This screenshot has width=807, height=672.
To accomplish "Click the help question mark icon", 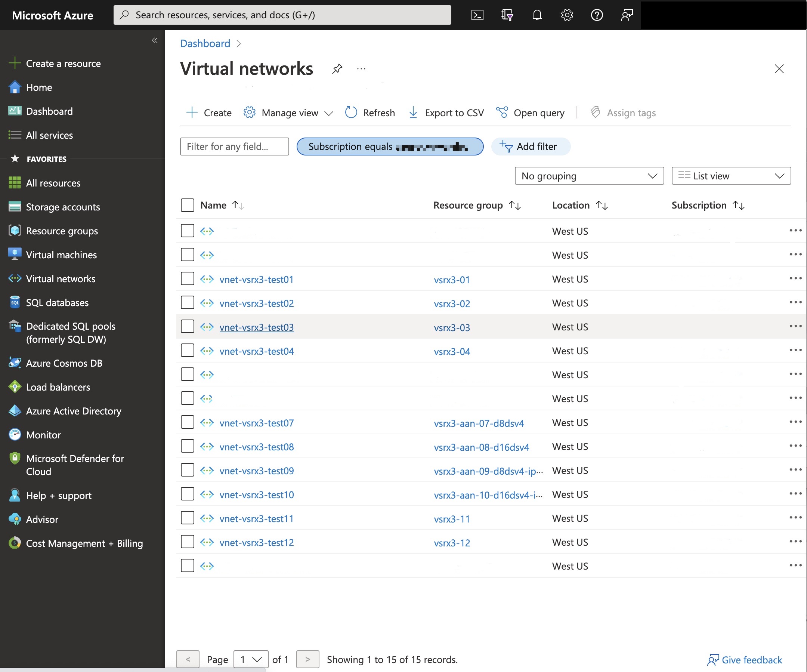I will pos(596,15).
